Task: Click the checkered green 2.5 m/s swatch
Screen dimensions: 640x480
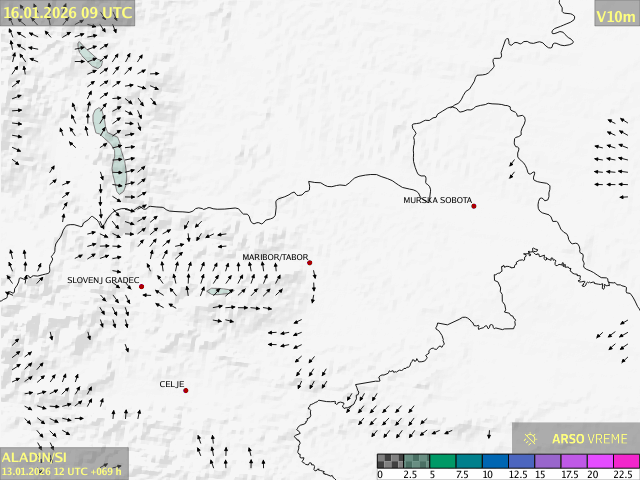Action: [416, 461]
